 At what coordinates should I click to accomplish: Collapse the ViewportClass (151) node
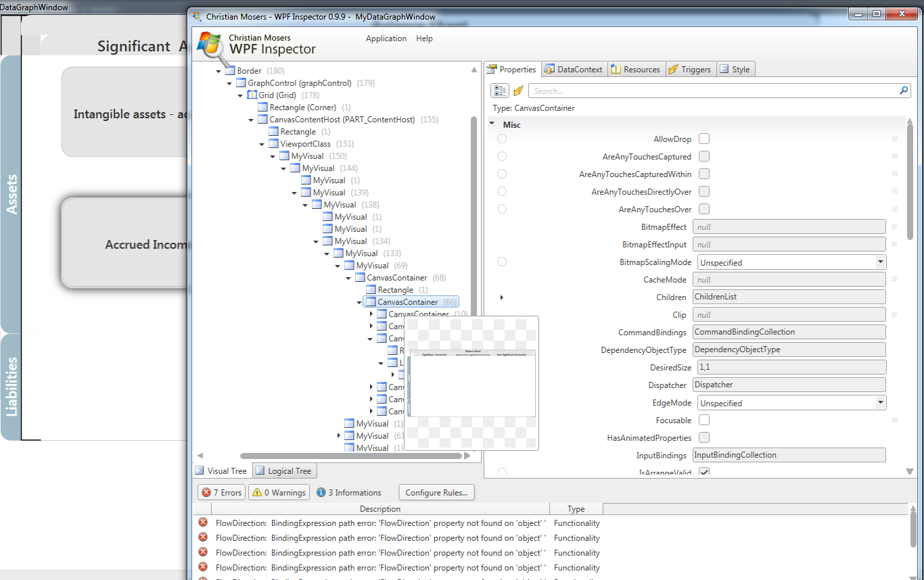(262, 144)
